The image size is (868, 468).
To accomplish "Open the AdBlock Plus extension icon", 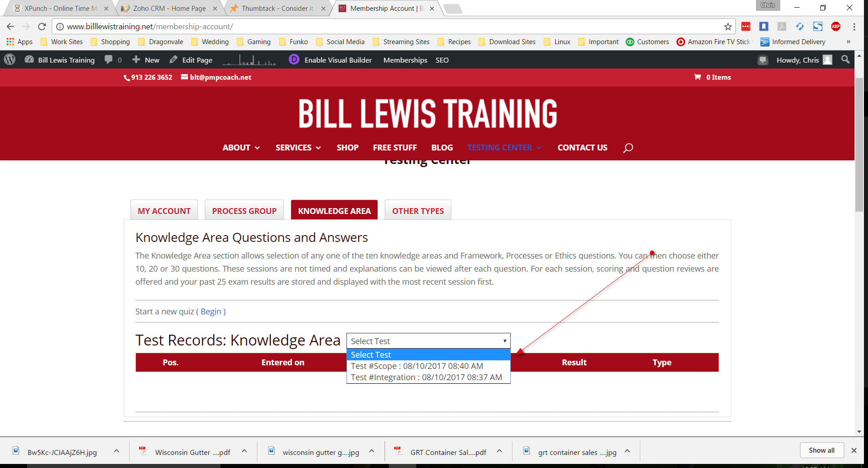I will click(x=836, y=27).
